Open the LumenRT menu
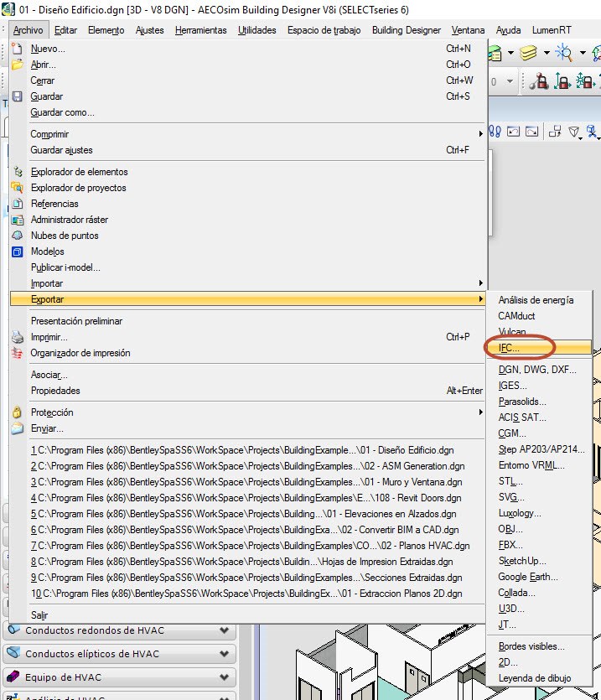601x700 pixels. pyautogui.click(x=552, y=30)
